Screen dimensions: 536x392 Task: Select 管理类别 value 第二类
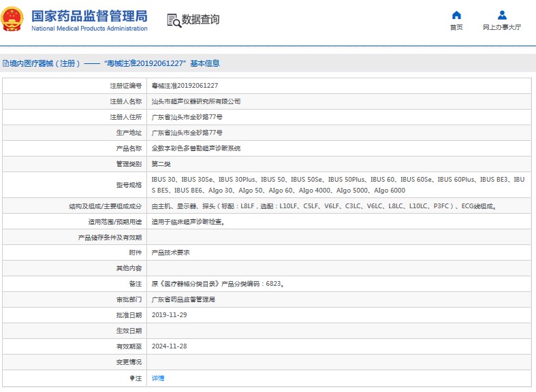point(161,164)
